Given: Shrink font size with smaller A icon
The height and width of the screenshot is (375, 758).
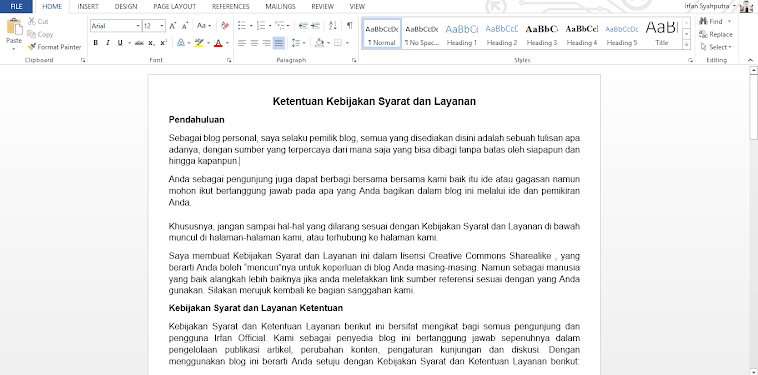Looking at the screenshot, I should point(186,26).
